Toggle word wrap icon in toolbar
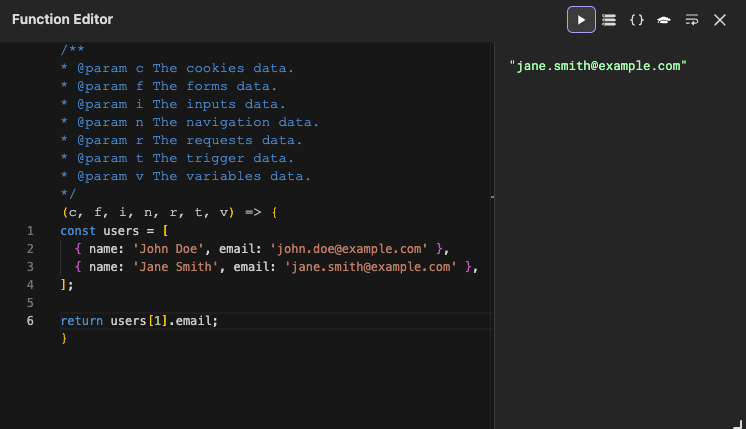Viewport: 746px width, 429px height. (x=692, y=20)
